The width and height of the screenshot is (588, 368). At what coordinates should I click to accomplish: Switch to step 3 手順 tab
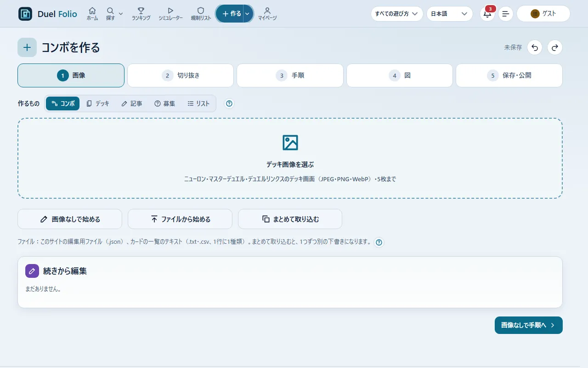pos(290,75)
